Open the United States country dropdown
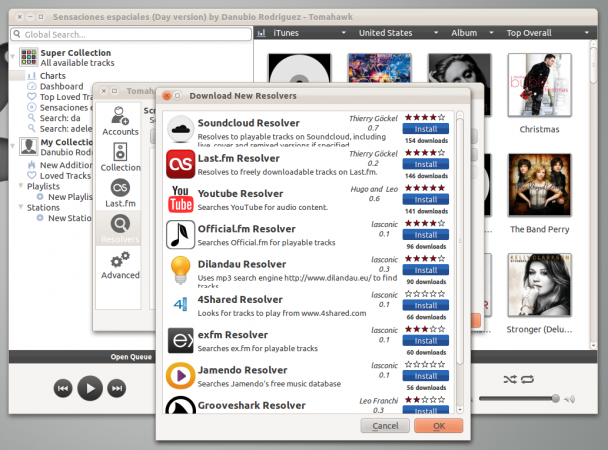The height and width of the screenshot is (450, 608). (x=397, y=33)
